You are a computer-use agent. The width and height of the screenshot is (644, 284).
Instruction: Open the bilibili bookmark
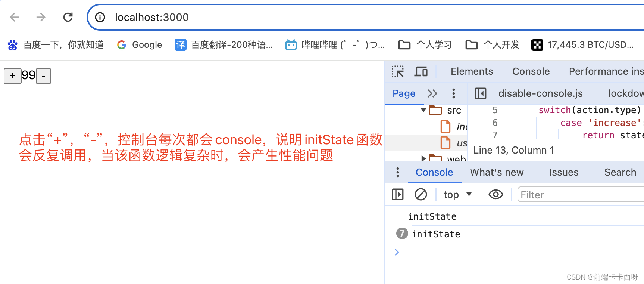tap(335, 45)
